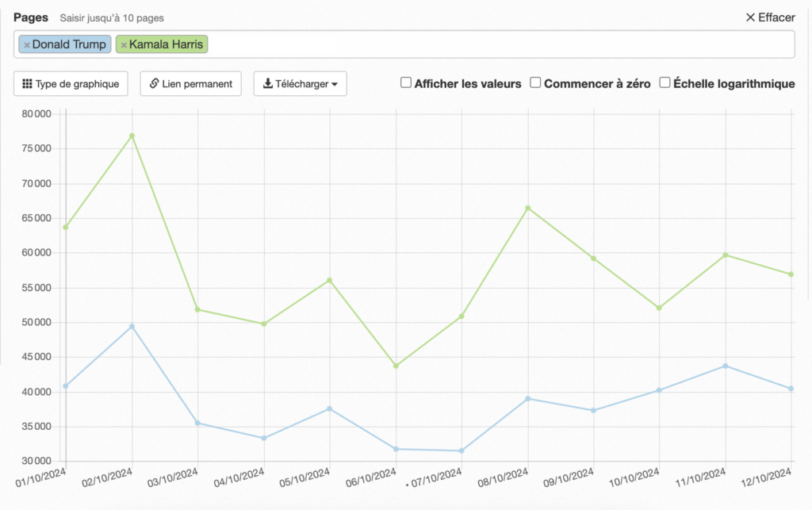Click the 80 000 y-axis label
The image size is (812, 510).
[x=36, y=114]
